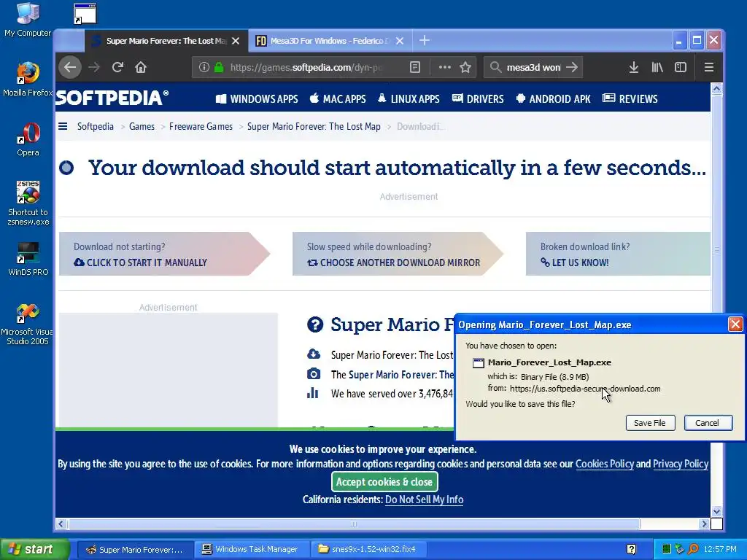Click the page scroll up arrow
This screenshot has width=747, height=560.
tap(716, 88)
